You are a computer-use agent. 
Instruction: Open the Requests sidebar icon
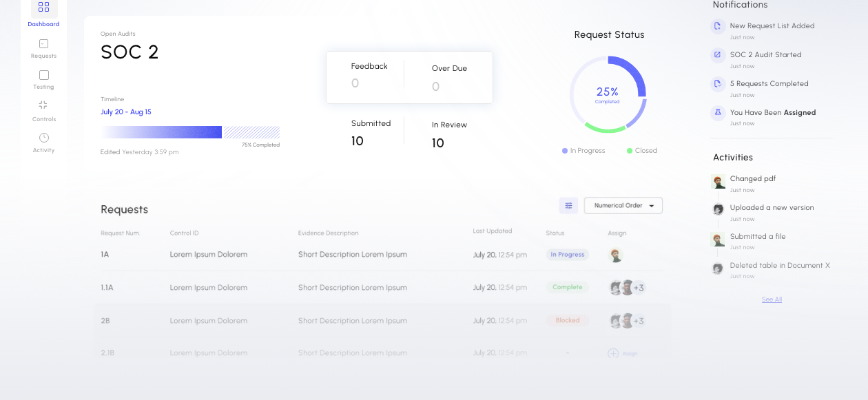tap(43, 43)
